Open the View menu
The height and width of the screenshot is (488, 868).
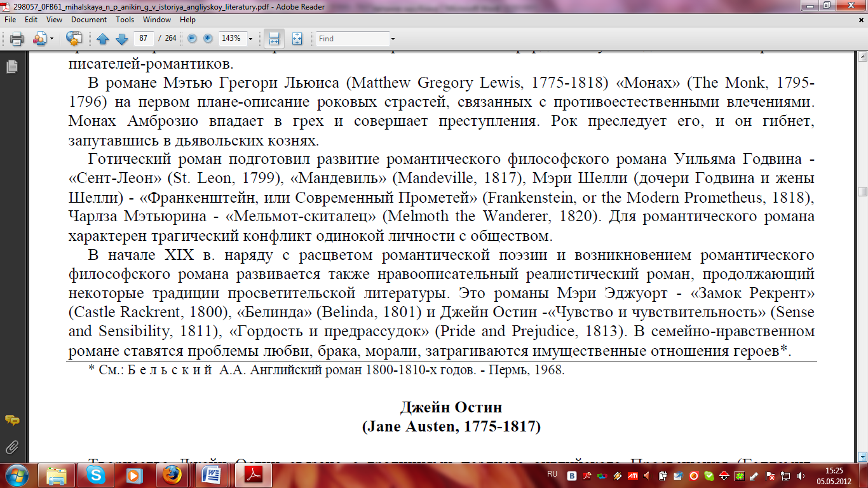pyautogui.click(x=54, y=20)
